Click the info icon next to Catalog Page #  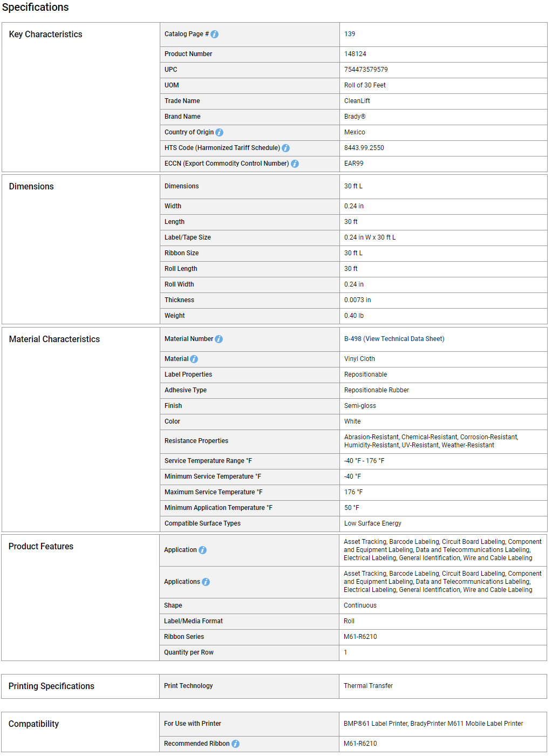[x=214, y=35]
